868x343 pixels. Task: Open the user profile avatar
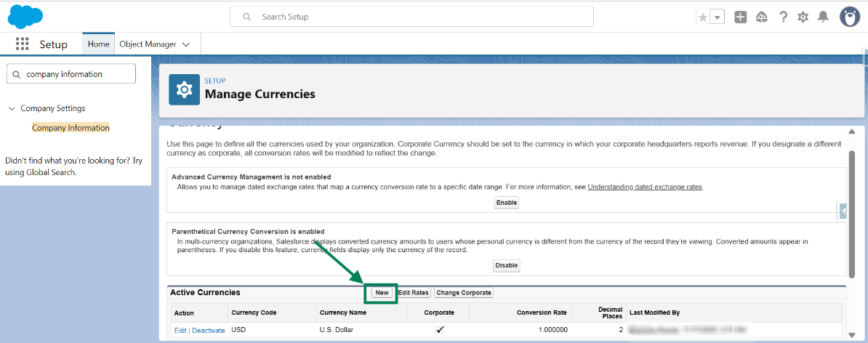pyautogui.click(x=850, y=17)
